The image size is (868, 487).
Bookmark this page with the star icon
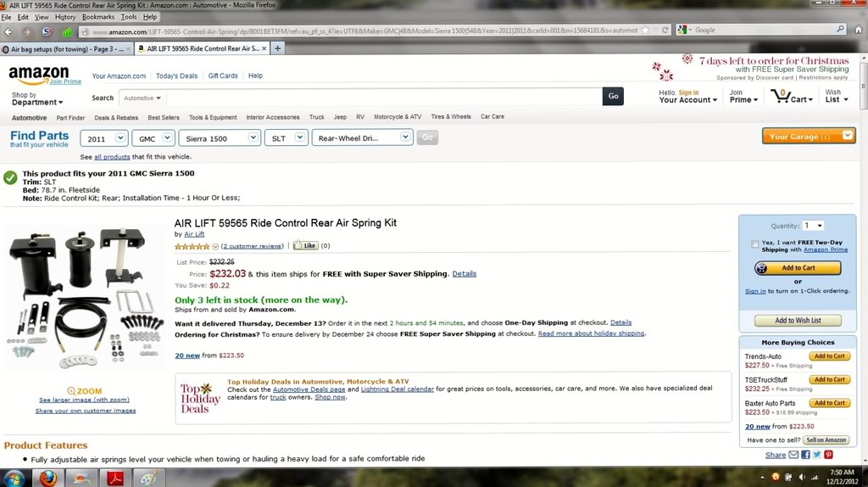click(x=645, y=31)
